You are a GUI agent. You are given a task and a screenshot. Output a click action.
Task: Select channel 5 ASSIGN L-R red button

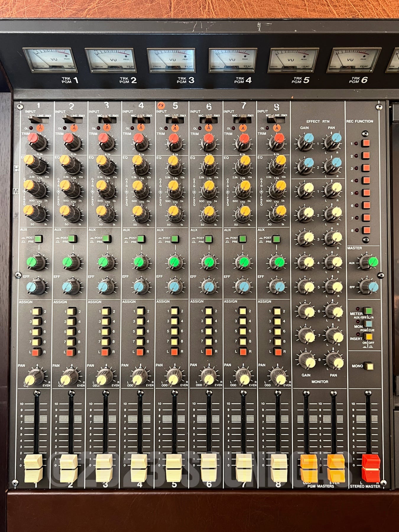175,352
